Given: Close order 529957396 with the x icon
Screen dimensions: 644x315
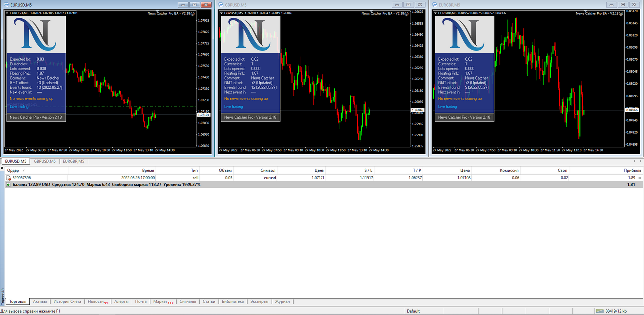Looking at the screenshot, I should pos(640,178).
